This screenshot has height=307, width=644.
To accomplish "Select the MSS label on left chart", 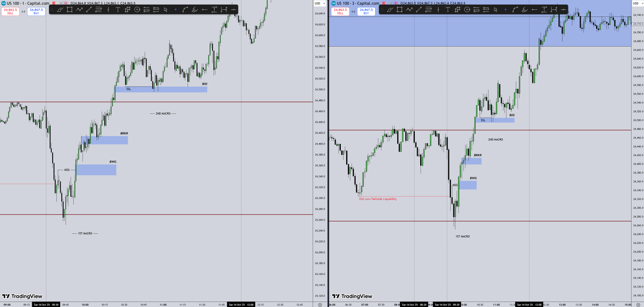I will [x=67, y=170].
